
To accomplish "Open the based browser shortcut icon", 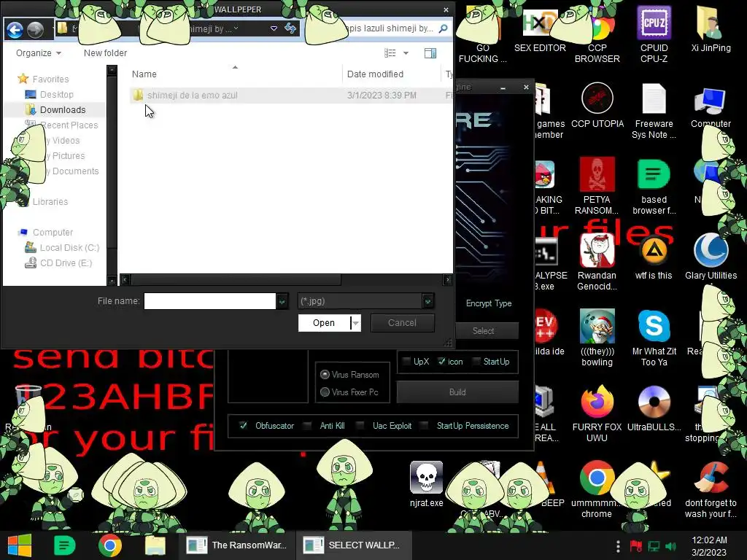I will tap(654, 187).
